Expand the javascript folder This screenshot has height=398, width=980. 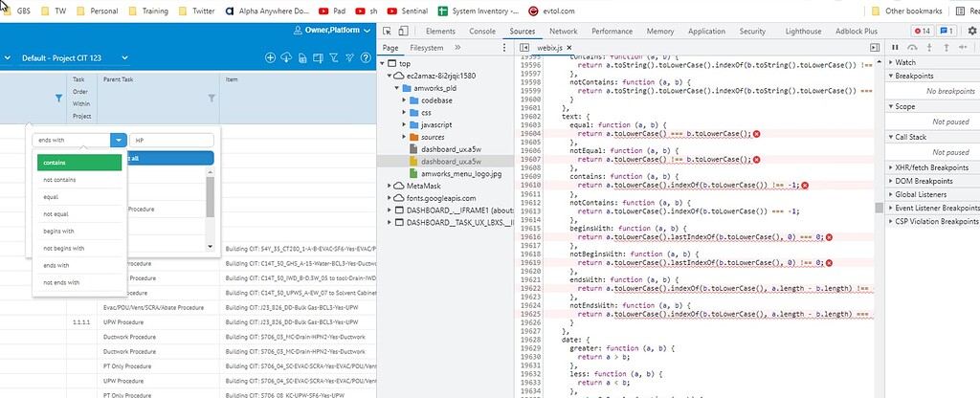point(405,124)
